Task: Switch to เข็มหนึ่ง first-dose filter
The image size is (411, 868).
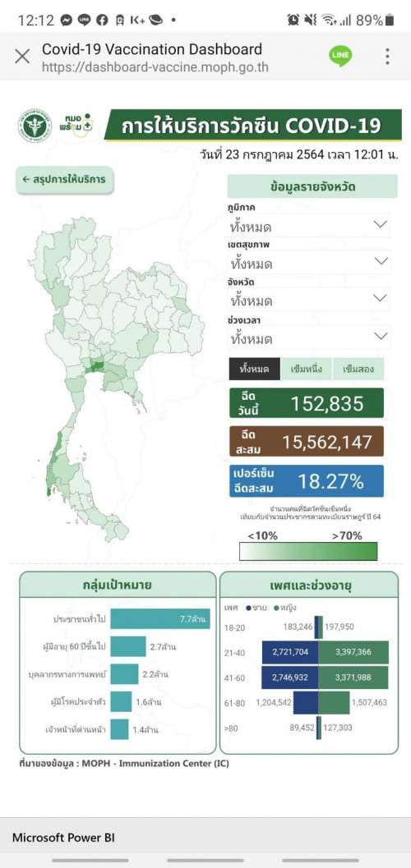Action: 307,370
